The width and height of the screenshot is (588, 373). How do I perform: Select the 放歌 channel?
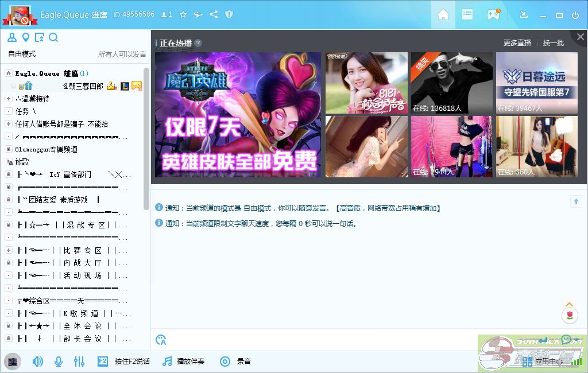22,162
